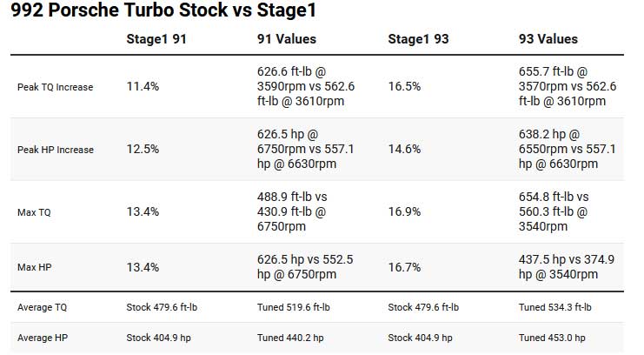Screen dimensions: 644x355
Task: Click the '93 Values' column header
Action: 548,39
